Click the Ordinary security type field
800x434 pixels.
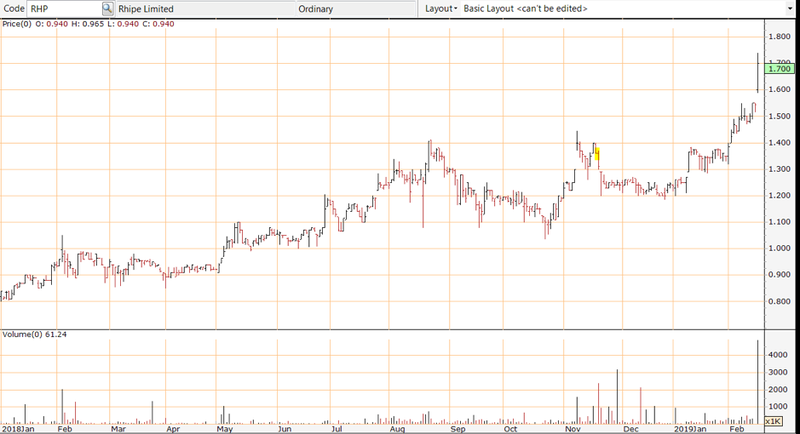click(x=356, y=9)
